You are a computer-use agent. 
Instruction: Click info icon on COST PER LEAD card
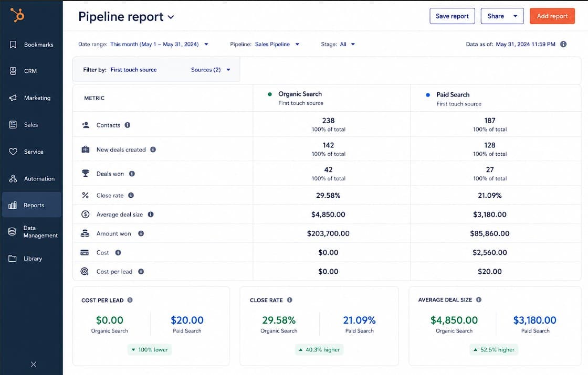pyautogui.click(x=130, y=300)
